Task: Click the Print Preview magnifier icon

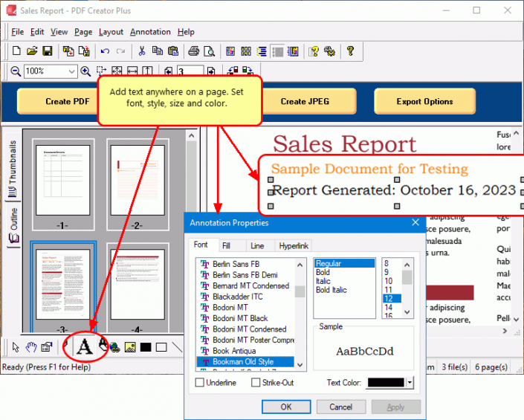Action: [210, 51]
